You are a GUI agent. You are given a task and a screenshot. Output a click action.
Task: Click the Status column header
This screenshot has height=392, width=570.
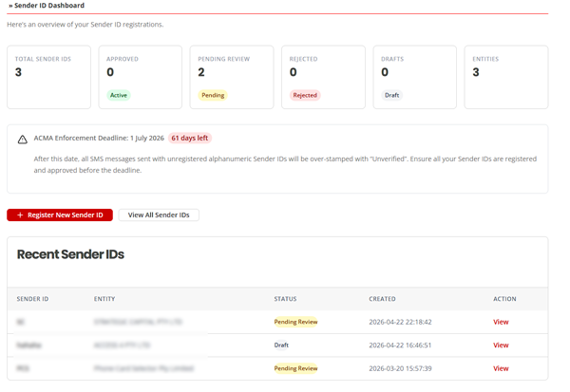click(285, 299)
